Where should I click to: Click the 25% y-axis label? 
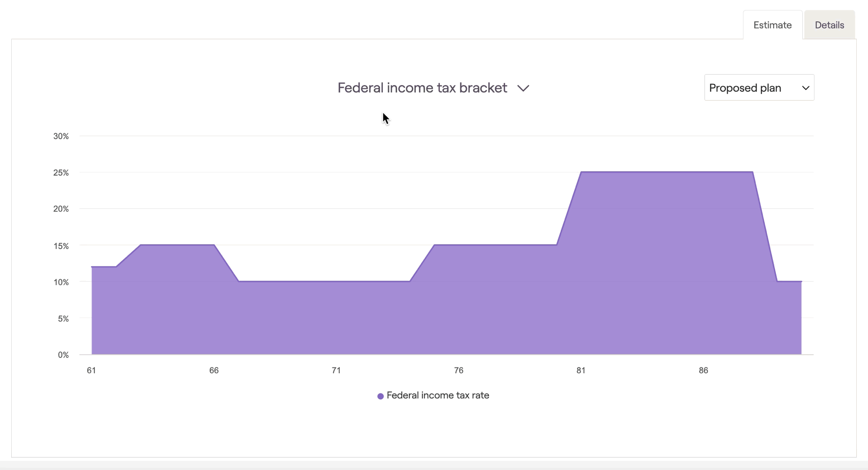61,173
